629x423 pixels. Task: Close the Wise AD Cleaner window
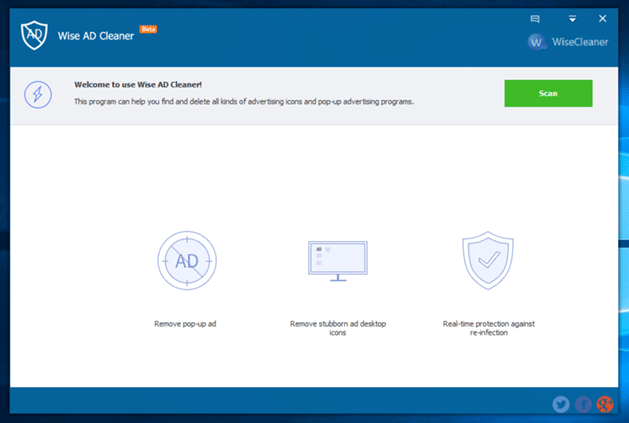[x=602, y=18]
